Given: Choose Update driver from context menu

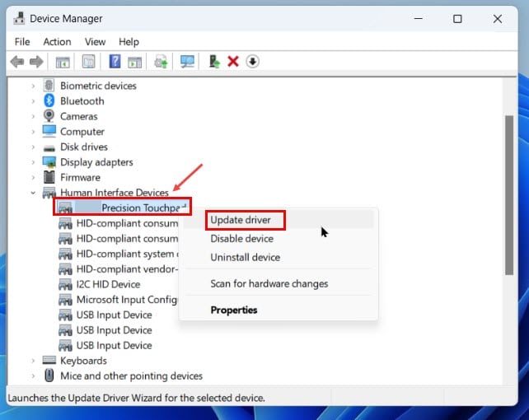Looking at the screenshot, I should (x=241, y=220).
